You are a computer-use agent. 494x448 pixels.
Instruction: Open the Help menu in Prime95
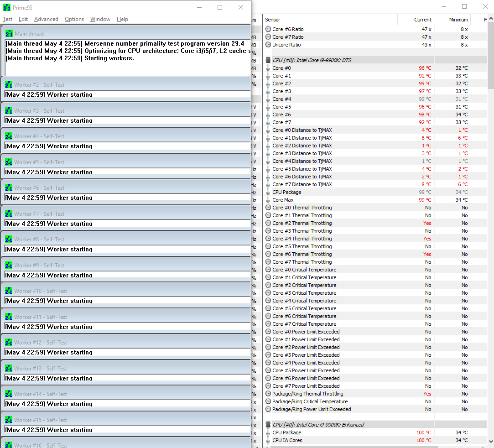pos(122,19)
